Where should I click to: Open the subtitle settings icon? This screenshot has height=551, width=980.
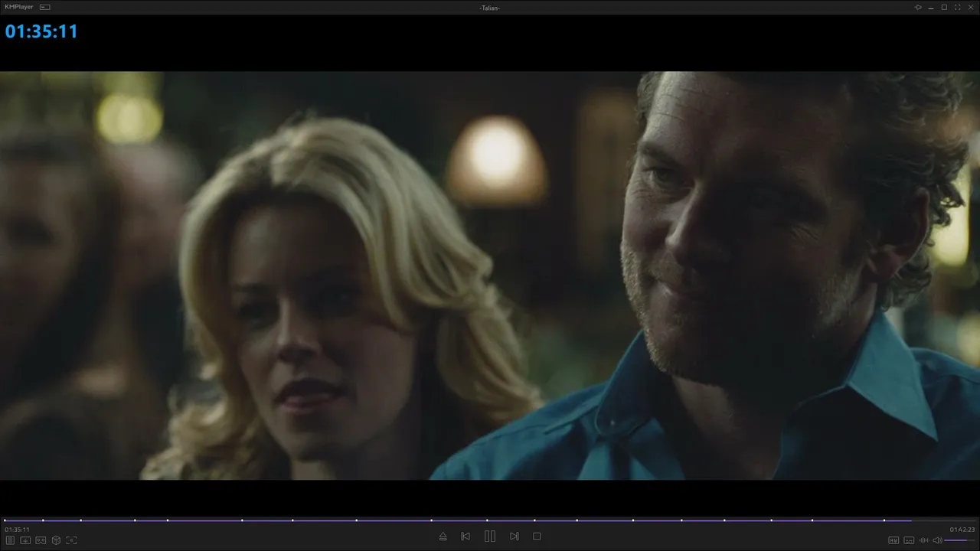point(909,540)
